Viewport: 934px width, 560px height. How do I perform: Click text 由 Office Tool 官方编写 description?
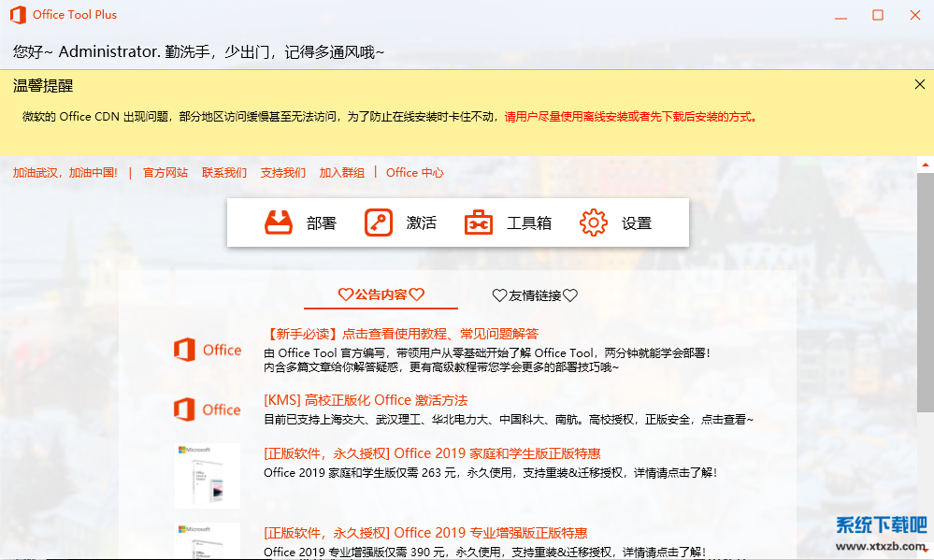click(x=487, y=352)
